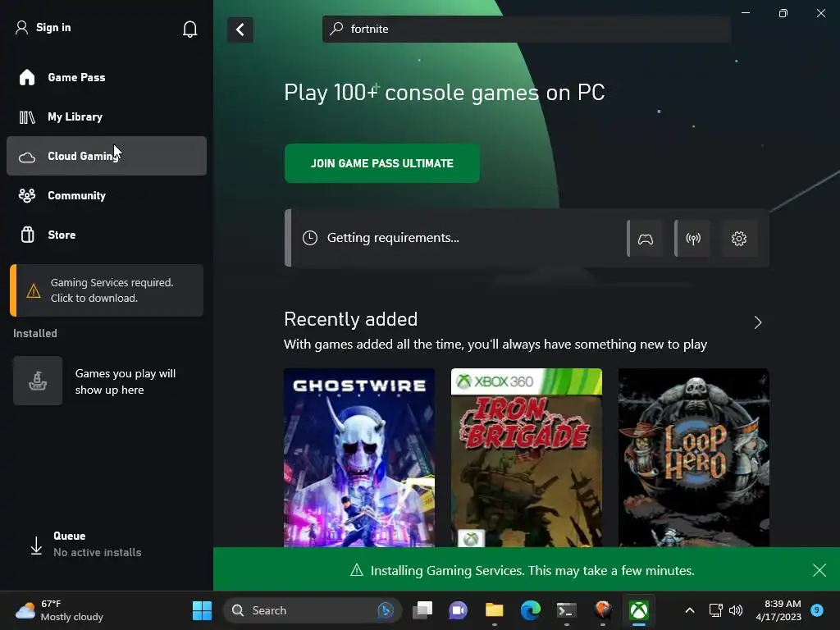Viewport: 840px width, 630px height.
Task: Open the orange bird app taskbar icon
Action: click(603, 610)
